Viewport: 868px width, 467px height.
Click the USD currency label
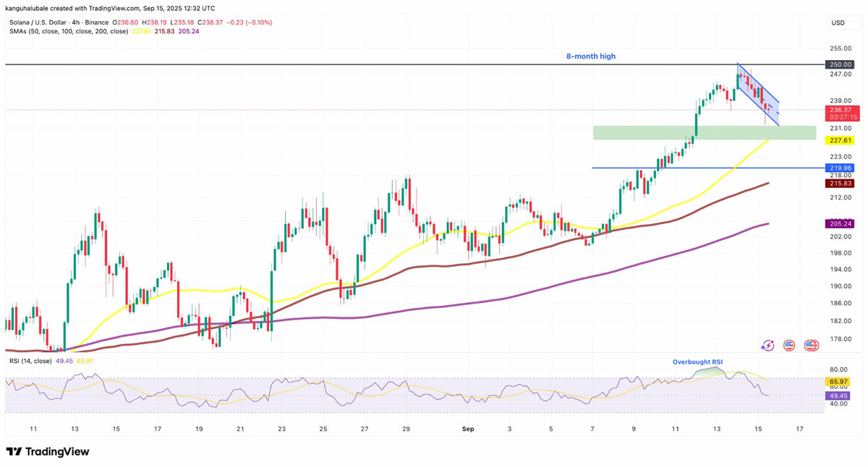838,23
